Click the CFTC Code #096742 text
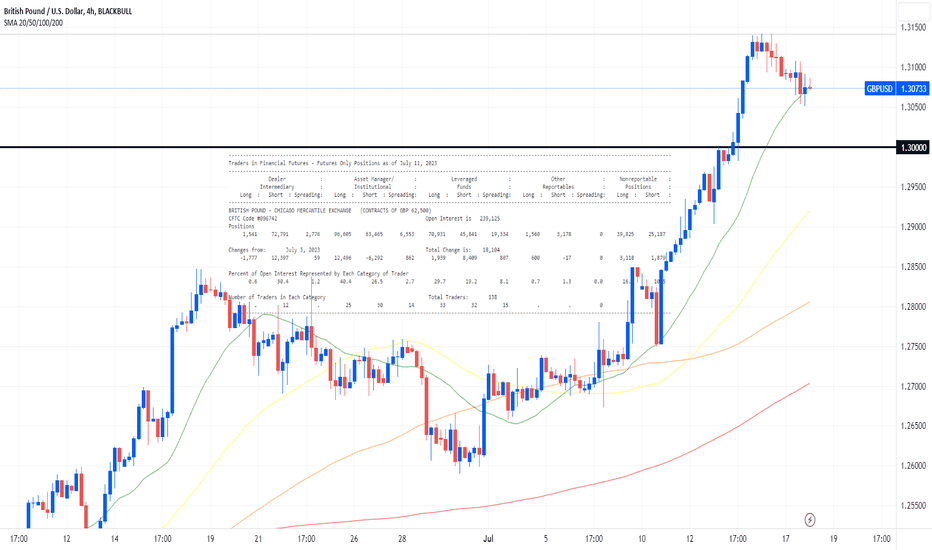This screenshot has width=932, height=550. coord(253,218)
